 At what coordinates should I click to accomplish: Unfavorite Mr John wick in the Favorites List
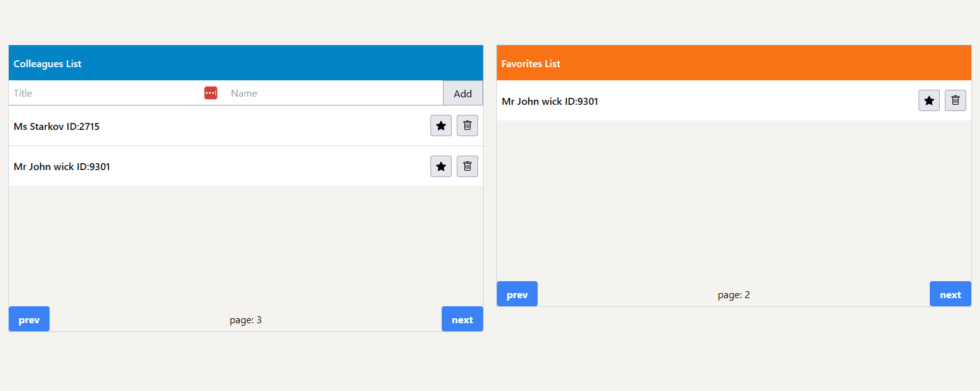click(x=929, y=100)
